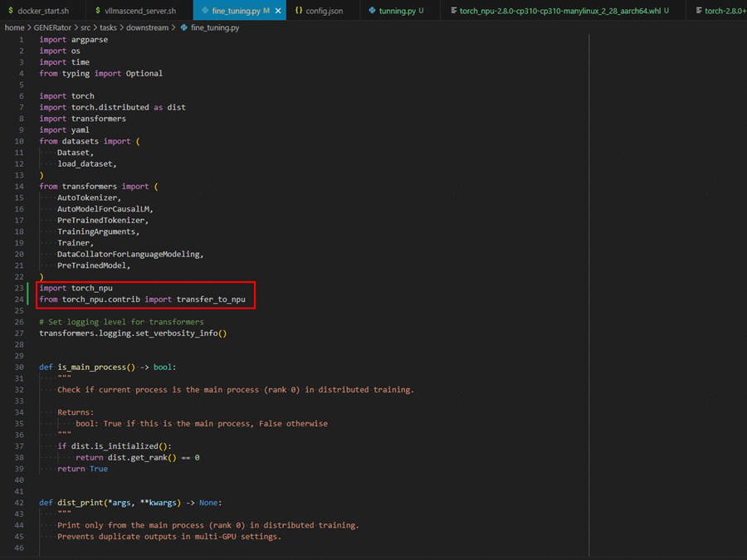Screen dimensions: 747x560
Task: Click 'PreTrainedModel,' on line 21
Action: 94,265
